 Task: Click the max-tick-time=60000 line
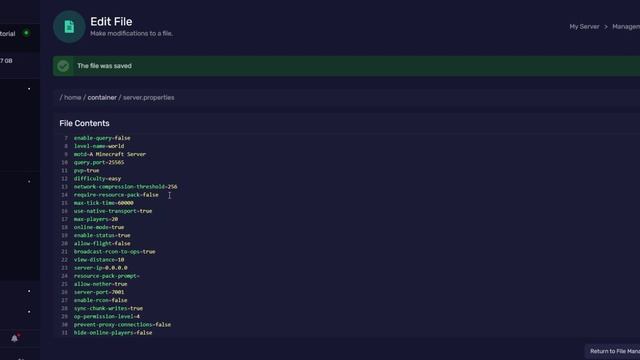click(x=104, y=203)
